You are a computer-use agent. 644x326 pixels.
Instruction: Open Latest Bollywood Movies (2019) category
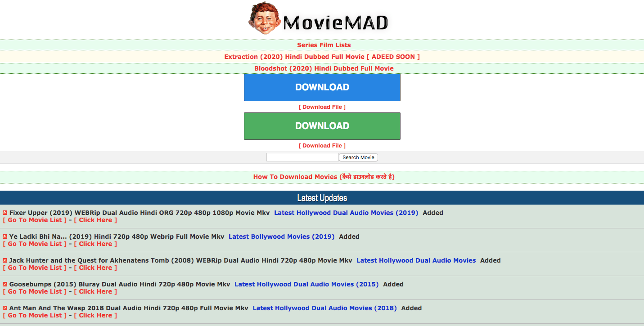point(281,236)
